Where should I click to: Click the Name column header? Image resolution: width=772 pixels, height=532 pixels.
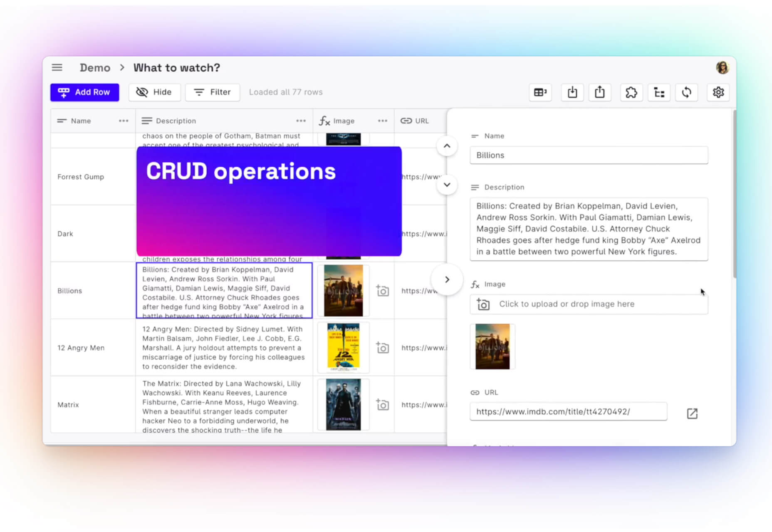(x=93, y=121)
